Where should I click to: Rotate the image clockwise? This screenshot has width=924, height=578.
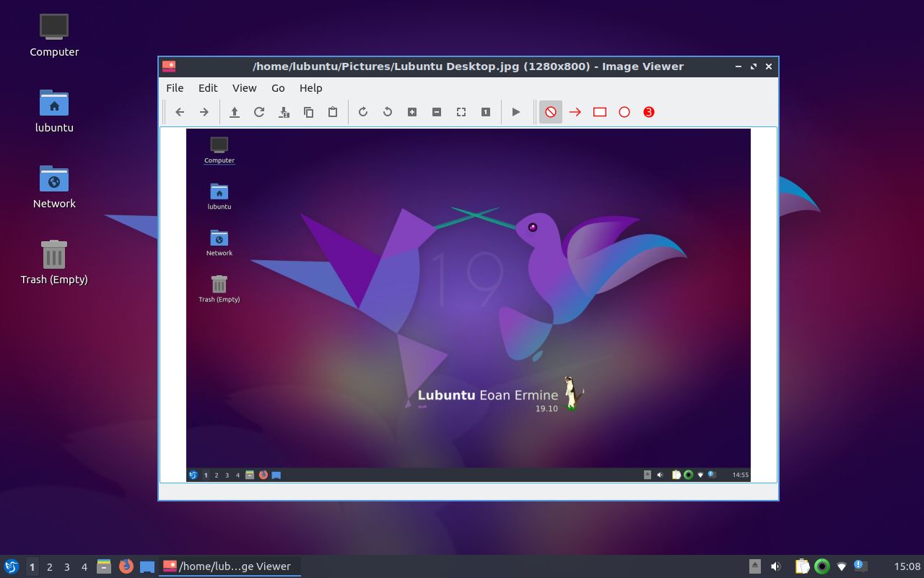click(363, 112)
